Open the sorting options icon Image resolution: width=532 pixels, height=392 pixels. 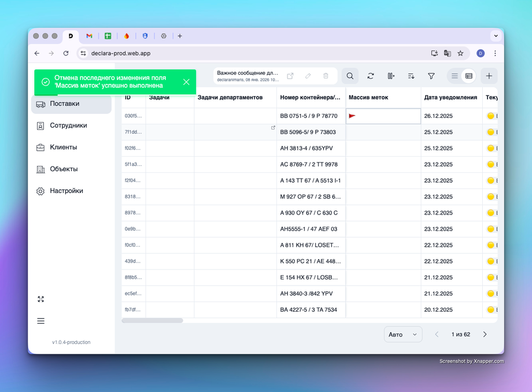point(411,76)
